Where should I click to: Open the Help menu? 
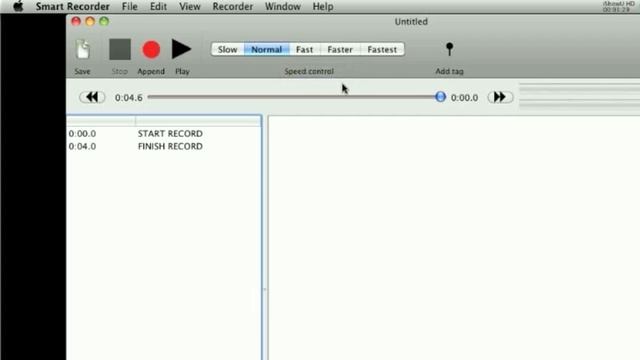(323, 7)
